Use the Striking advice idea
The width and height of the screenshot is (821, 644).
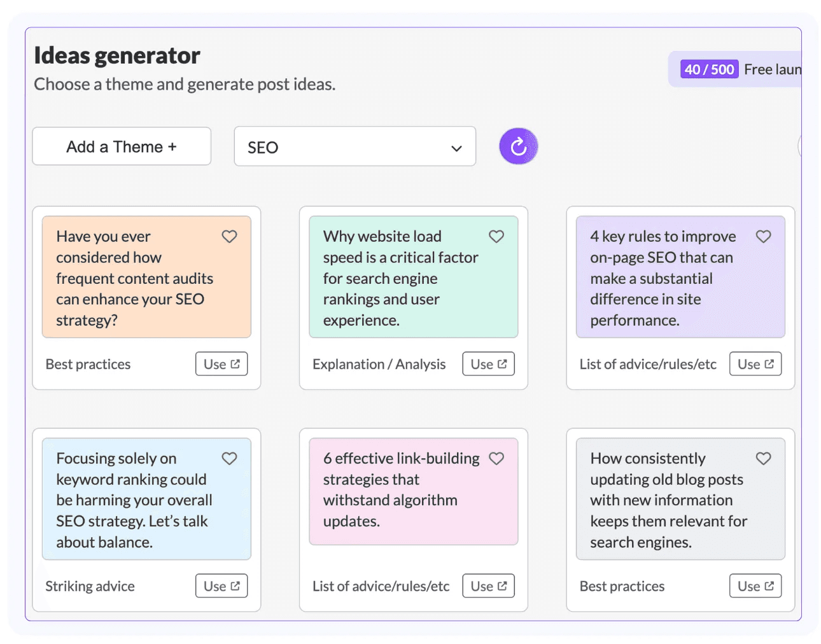click(221, 586)
